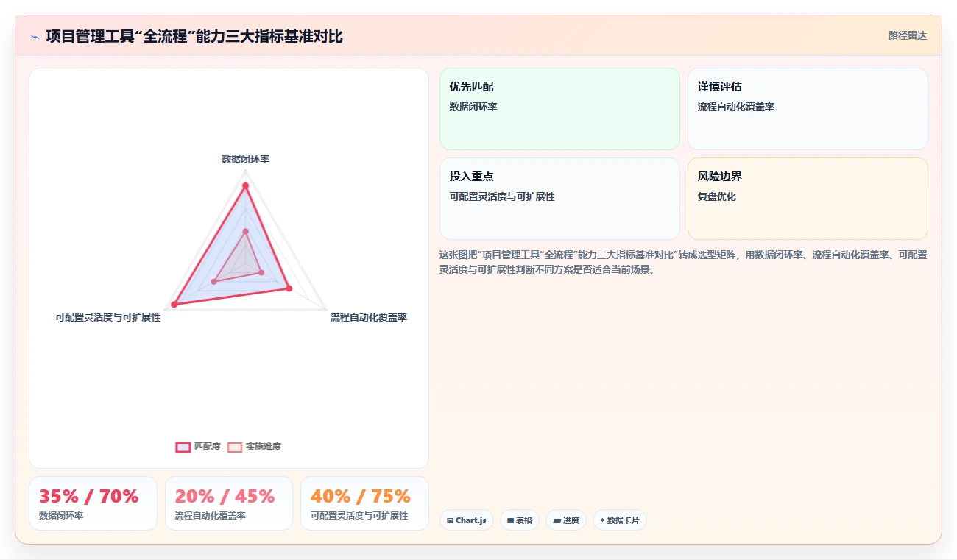Click the 实施难度 legend color box
Viewport: 957px width, 560px height.
[x=234, y=447]
